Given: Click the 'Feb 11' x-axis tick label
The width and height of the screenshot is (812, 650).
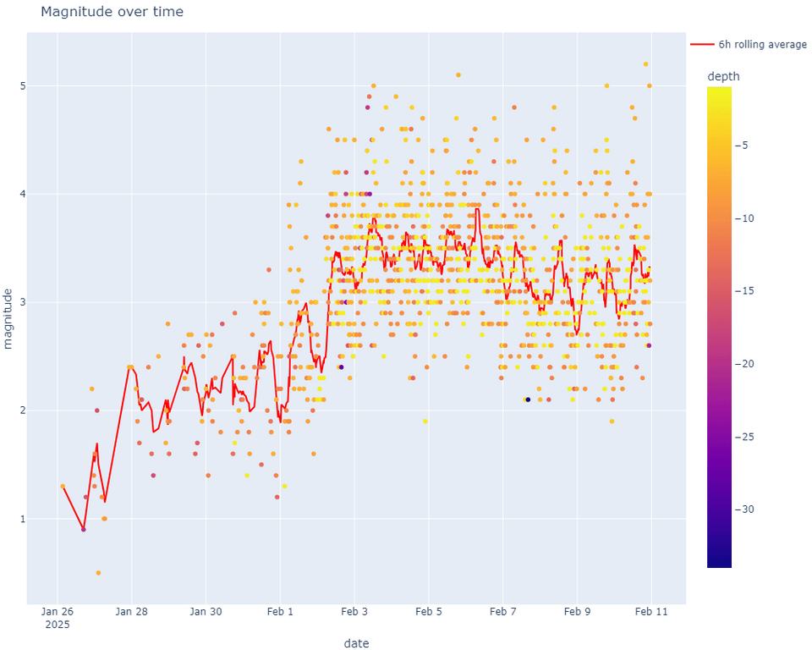Looking at the screenshot, I should click(651, 612).
